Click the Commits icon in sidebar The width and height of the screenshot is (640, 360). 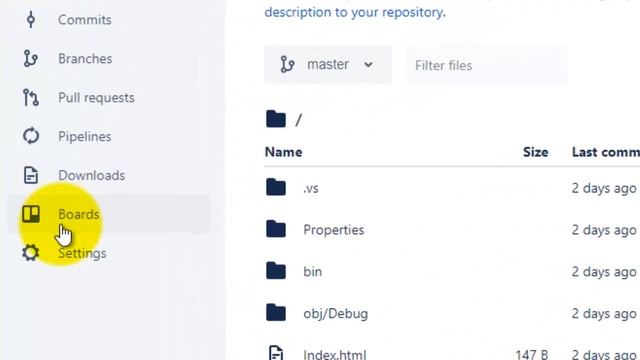coord(31,20)
